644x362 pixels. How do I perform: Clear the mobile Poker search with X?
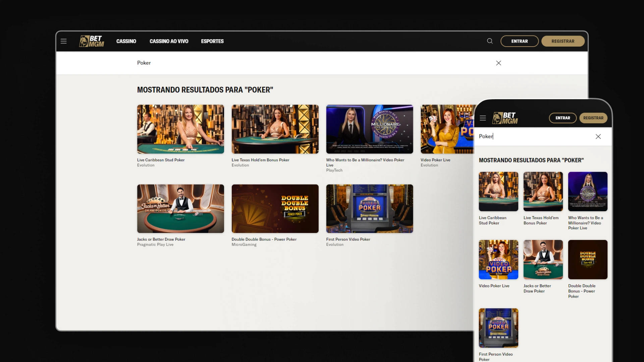[598, 136]
